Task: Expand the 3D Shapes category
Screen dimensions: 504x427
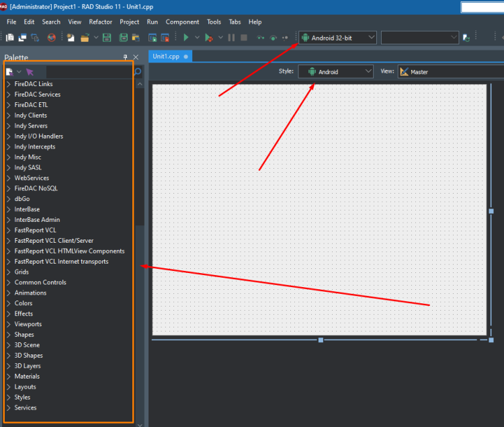Action: (x=9, y=356)
